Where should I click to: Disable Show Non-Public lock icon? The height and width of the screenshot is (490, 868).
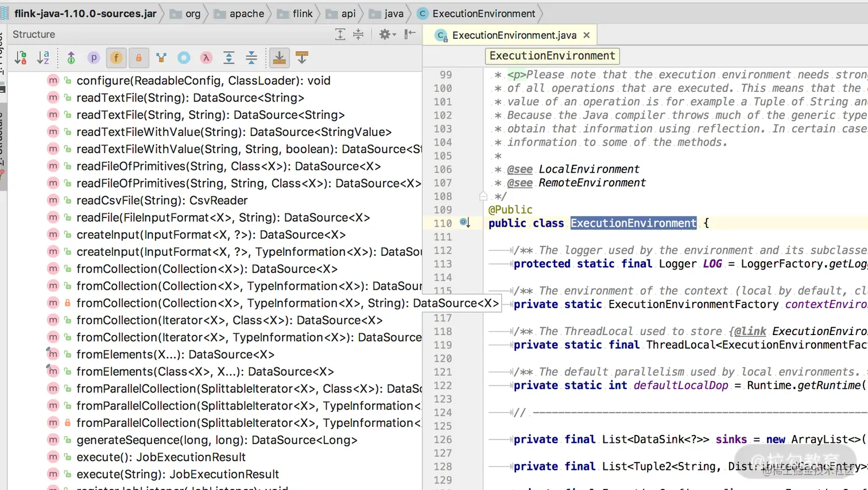138,57
